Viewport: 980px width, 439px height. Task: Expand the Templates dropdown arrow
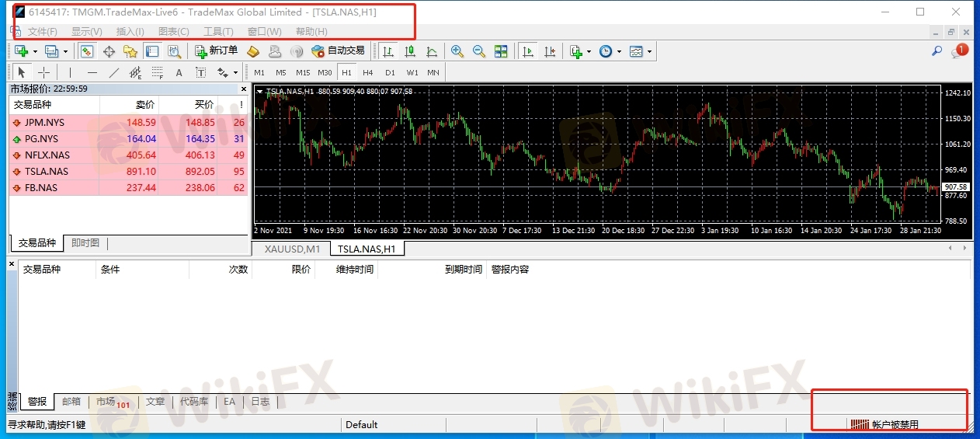click(650, 51)
